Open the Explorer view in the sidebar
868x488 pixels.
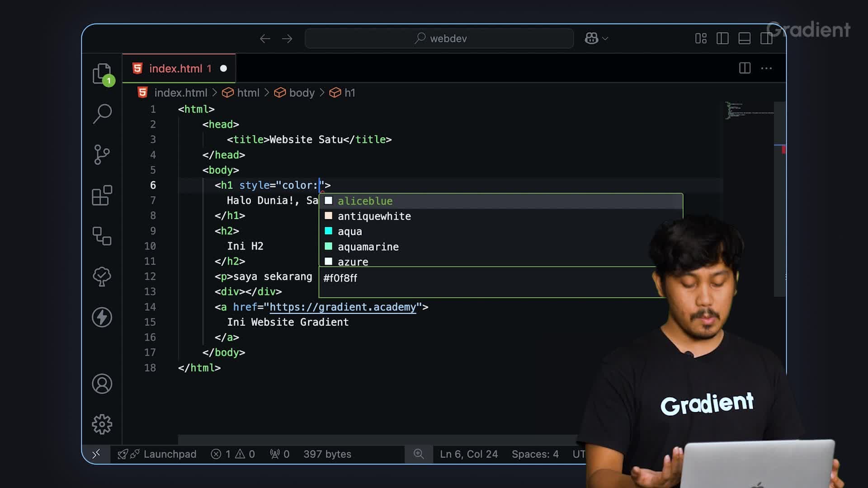pos(102,74)
